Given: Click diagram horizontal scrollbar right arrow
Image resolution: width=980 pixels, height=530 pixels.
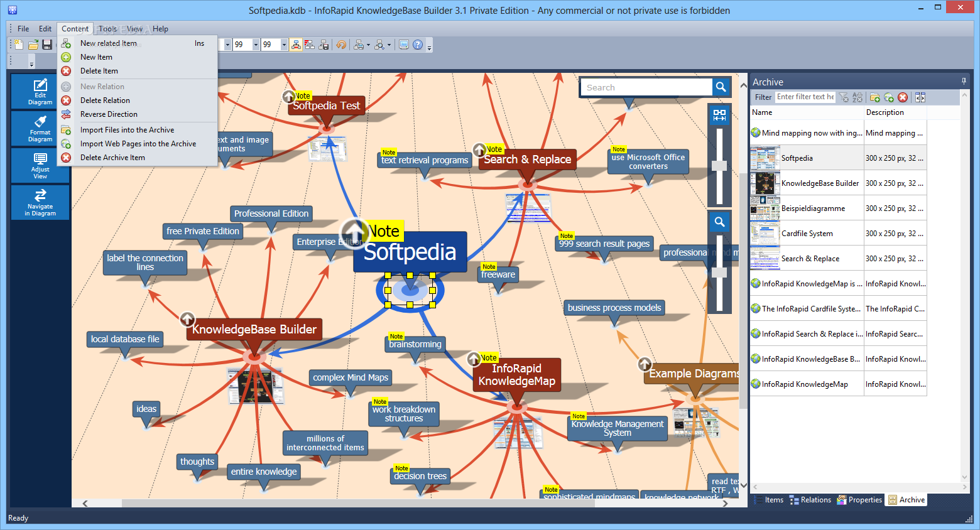Looking at the screenshot, I should (726, 503).
